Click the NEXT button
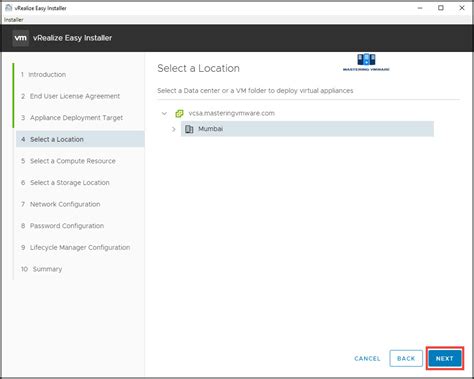The width and height of the screenshot is (474, 379). [444, 359]
